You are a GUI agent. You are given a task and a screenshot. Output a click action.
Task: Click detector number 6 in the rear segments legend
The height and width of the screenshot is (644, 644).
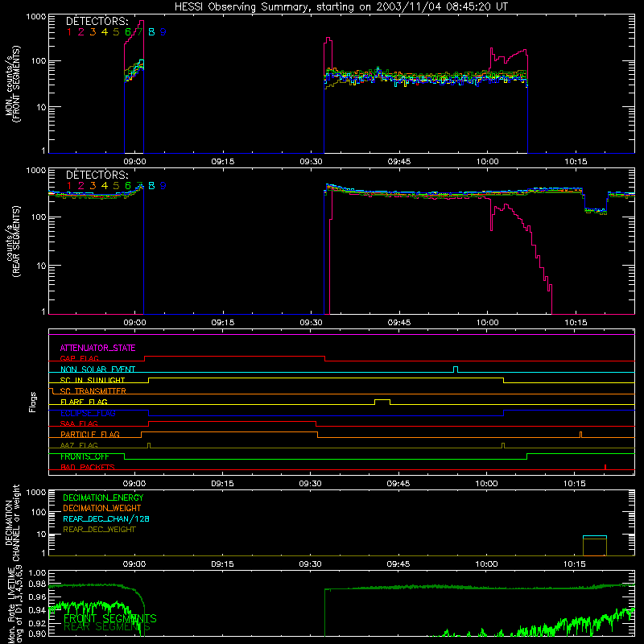tap(128, 186)
